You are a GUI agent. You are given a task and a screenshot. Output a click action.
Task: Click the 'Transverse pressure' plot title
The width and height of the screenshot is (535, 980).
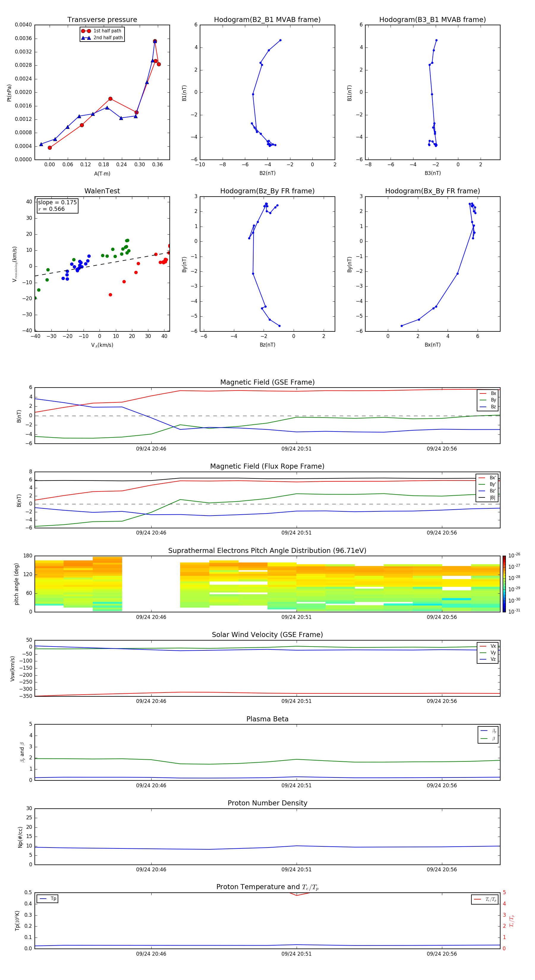click(x=102, y=20)
